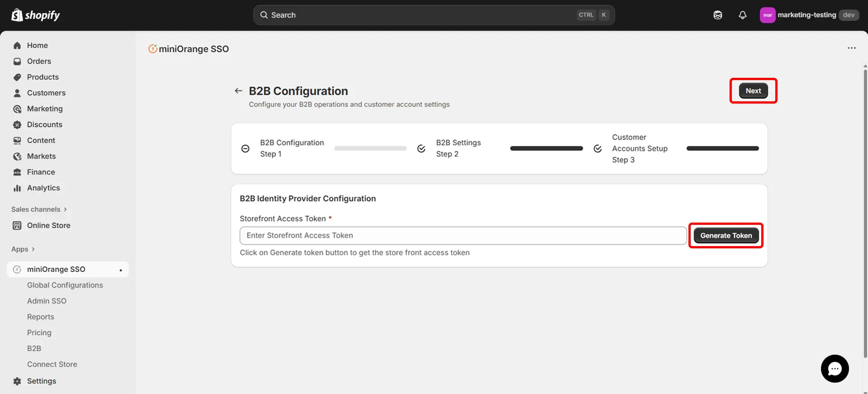The width and height of the screenshot is (868, 394).
Task: Open the chat support bubble
Action: [835, 369]
